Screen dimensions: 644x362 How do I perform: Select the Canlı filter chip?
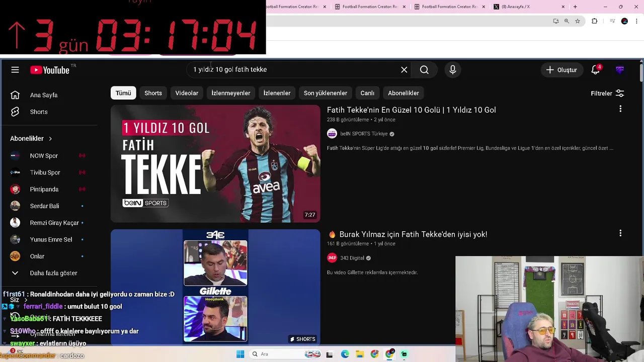coord(367,93)
